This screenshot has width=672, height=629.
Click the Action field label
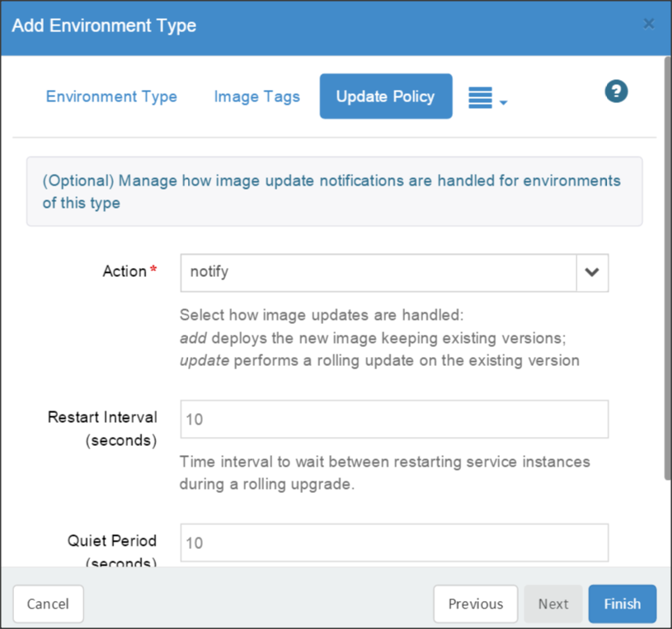click(x=125, y=271)
